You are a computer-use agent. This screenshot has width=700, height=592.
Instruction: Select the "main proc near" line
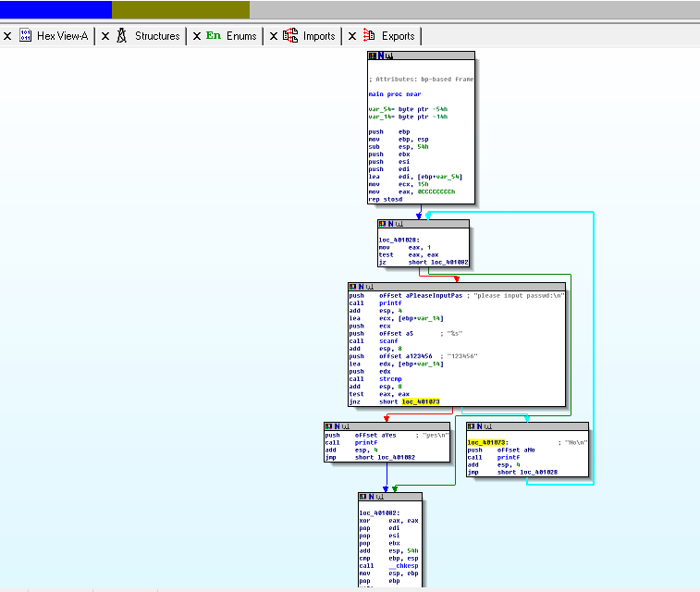395,94
